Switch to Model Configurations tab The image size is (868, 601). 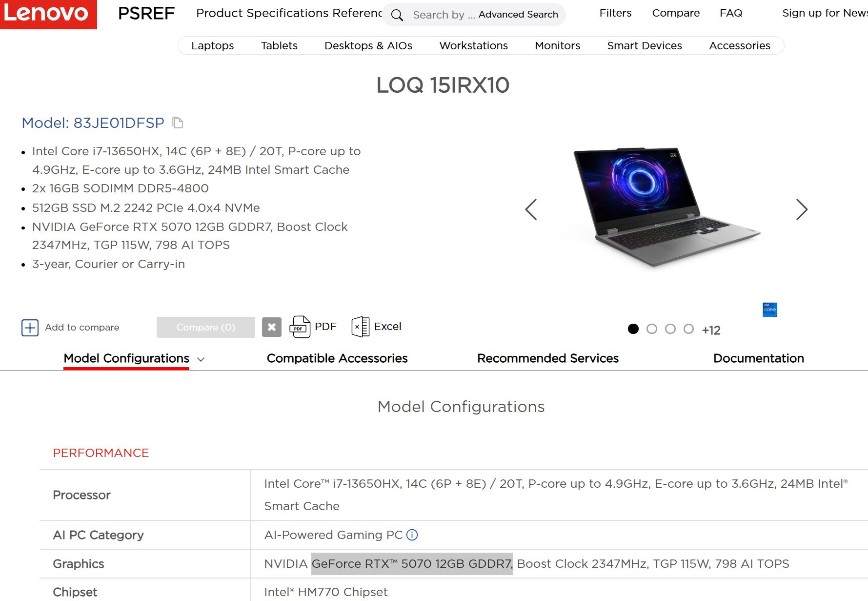126,358
